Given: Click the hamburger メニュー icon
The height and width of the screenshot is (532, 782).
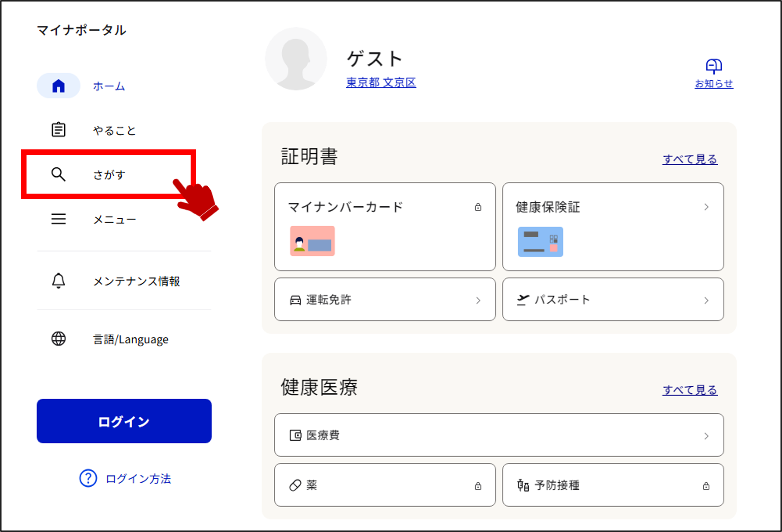Looking at the screenshot, I should (x=58, y=219).
